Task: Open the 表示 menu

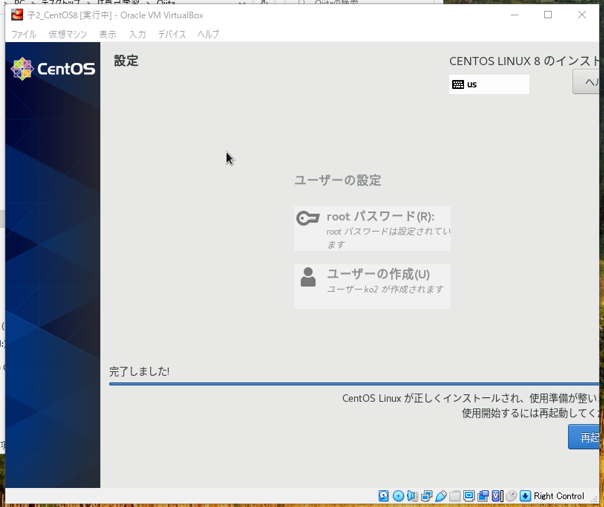Action: [107, 34]
